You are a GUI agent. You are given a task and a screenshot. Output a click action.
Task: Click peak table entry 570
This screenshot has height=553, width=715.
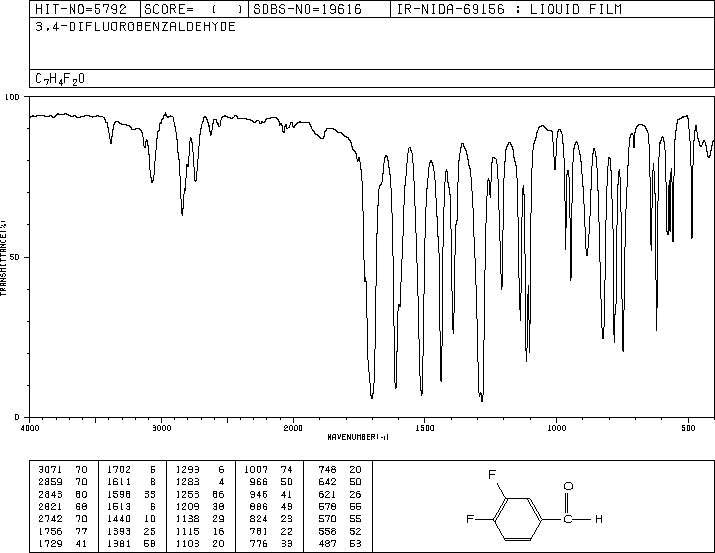[327, 519]
